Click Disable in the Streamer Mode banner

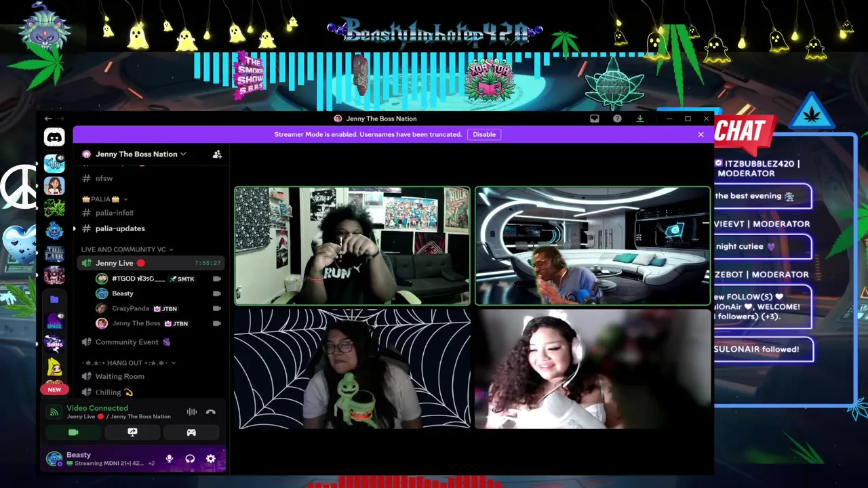pyautogui.click(x=484, y=134)
